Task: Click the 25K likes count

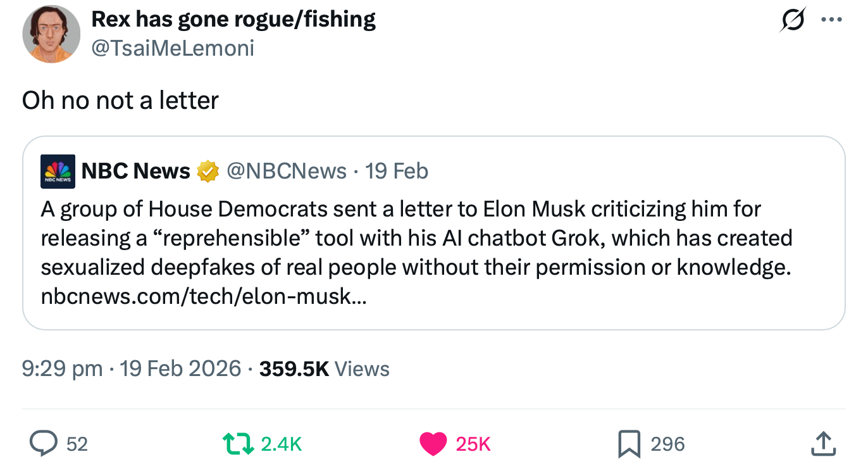Action: (x=473, y=444)
